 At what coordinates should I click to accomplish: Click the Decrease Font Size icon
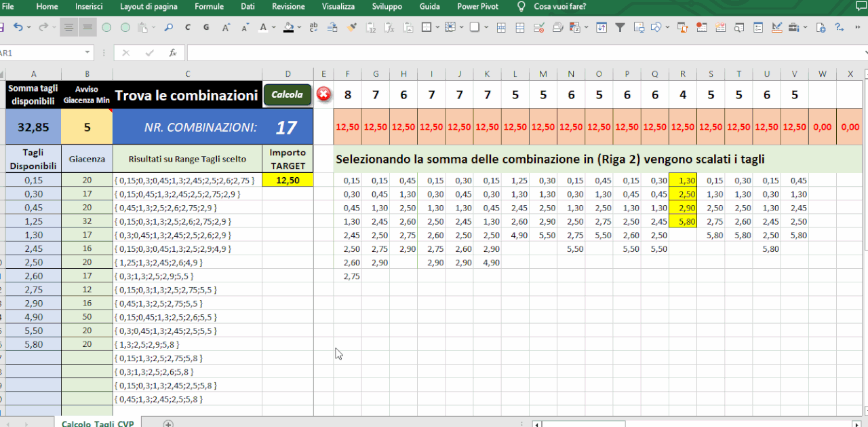(x=245, y=27)
